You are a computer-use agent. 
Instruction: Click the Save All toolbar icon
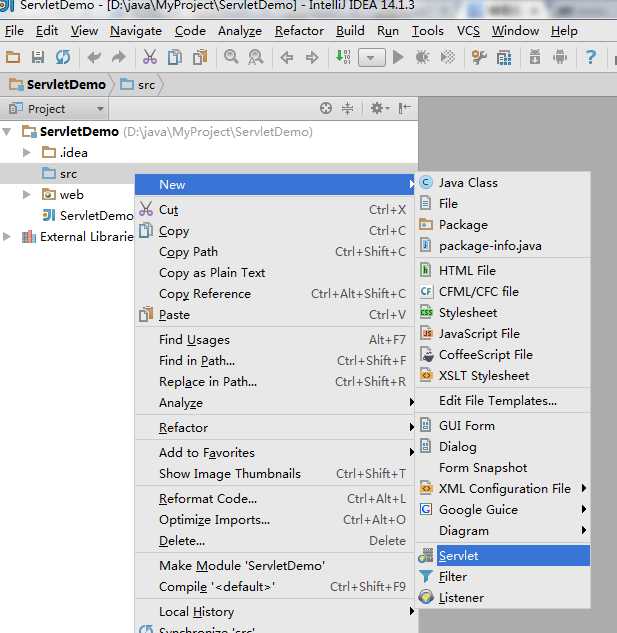pos(38,57)
